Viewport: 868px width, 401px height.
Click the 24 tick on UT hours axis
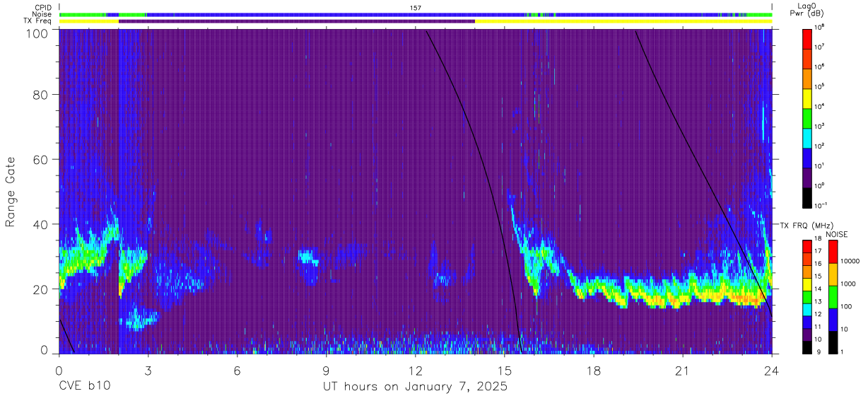(772, 370)
